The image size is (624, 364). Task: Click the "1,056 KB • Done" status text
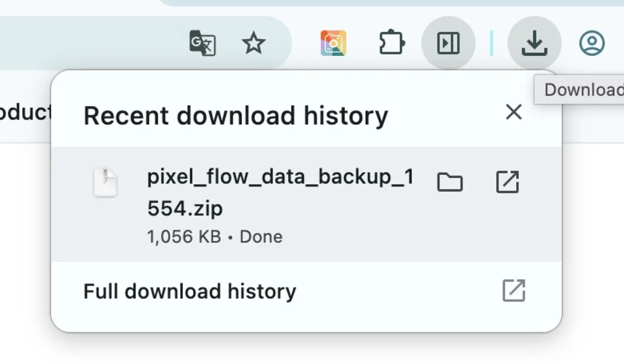215,237
